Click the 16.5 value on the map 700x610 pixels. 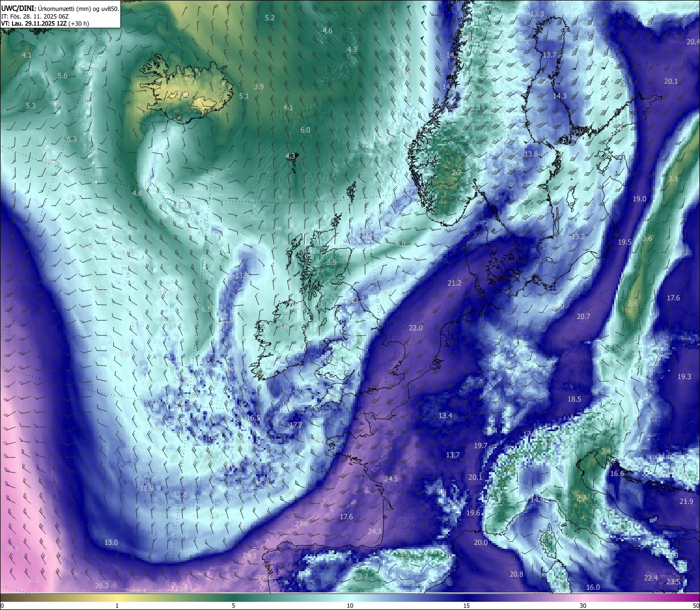(x=253, y=418)
